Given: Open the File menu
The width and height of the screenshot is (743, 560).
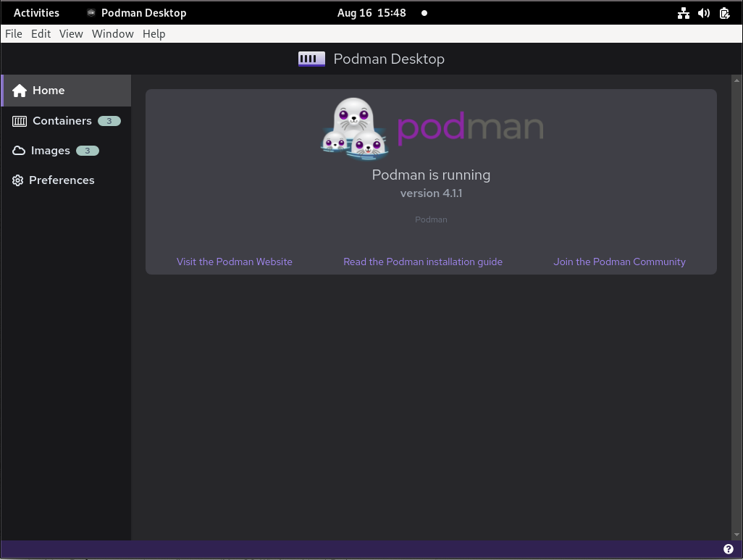Looking at the screenshot, I should 14,33.
